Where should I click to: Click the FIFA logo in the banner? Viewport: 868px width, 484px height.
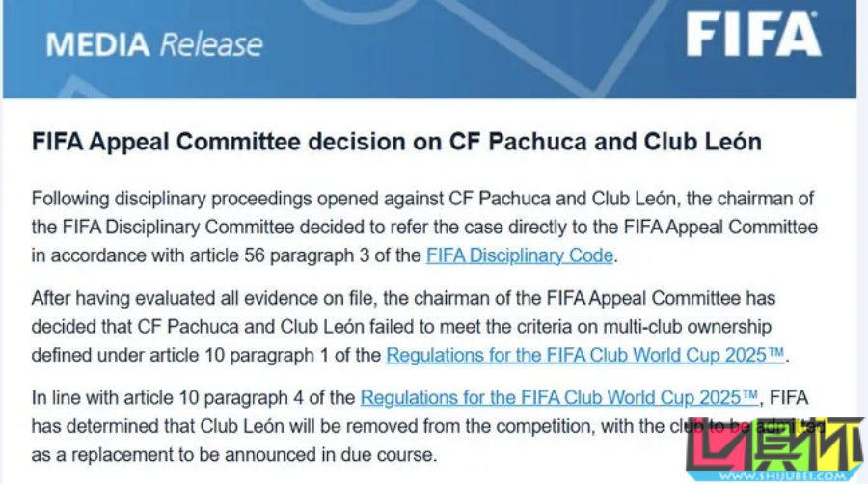753,37
